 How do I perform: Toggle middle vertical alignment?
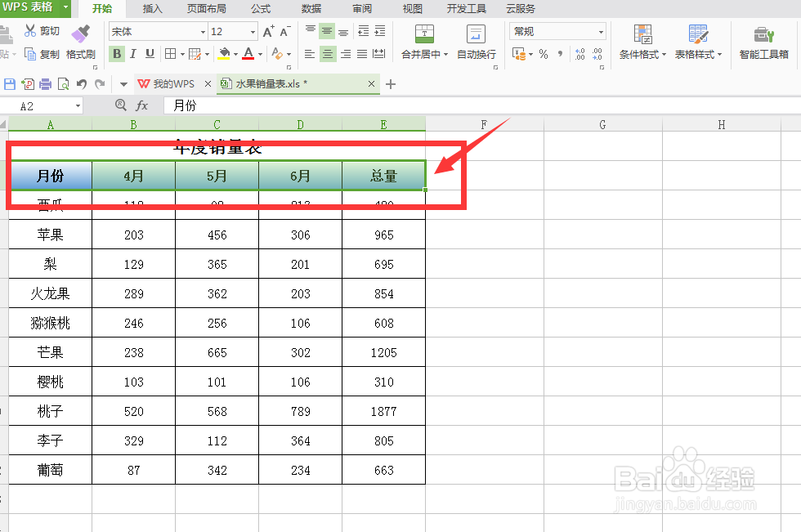click(x=327, y=31)
